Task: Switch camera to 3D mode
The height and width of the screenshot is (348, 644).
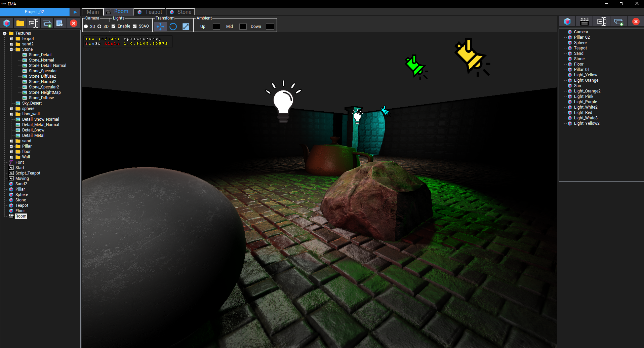Action: 99,27
